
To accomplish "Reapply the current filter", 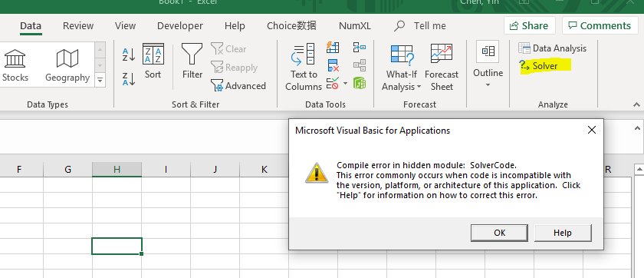I will click(x=234, y=68).
